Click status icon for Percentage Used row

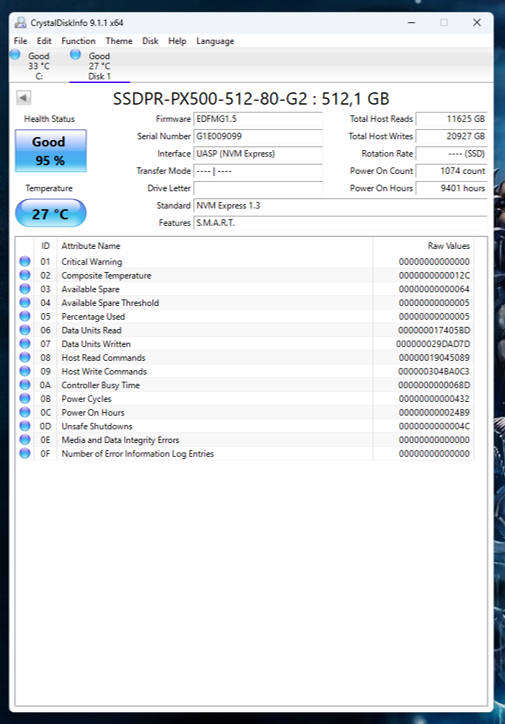tap(25, 316)
